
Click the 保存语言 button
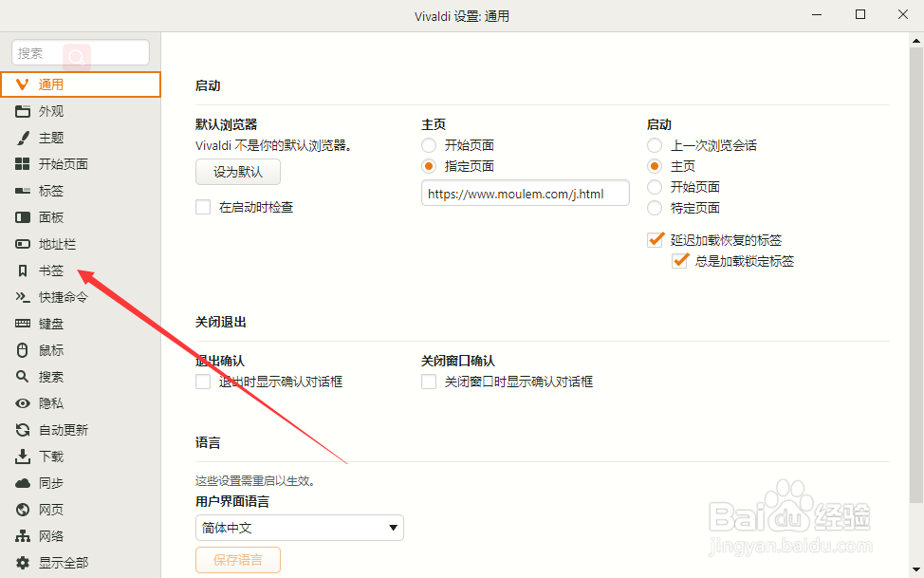pos(238,560)
